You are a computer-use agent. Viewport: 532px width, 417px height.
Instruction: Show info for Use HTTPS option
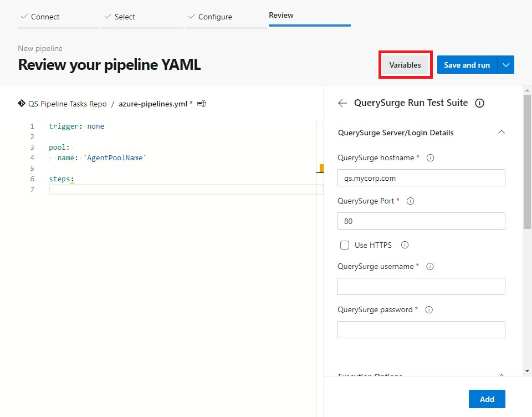pyautogui.click(x=405, y=245)
